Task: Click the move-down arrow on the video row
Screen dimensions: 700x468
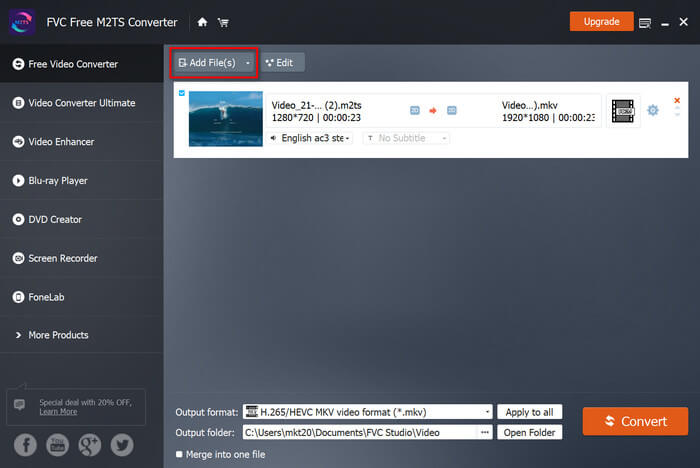Action: (677, 114)
